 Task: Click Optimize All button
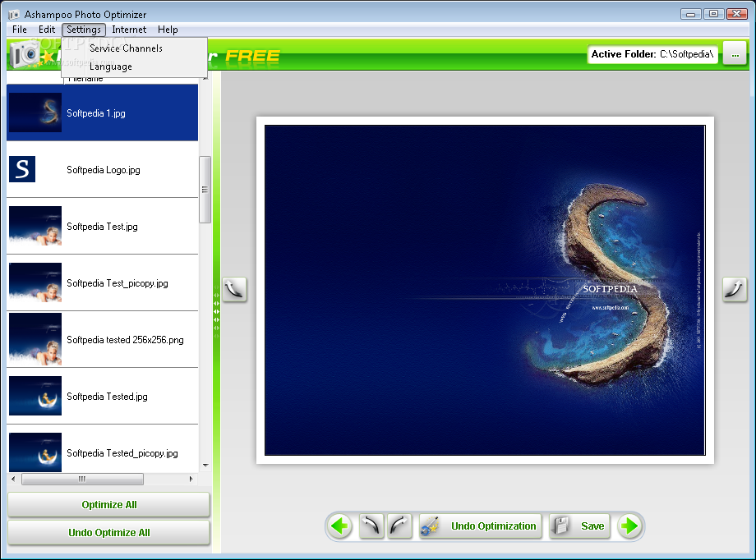[x=109, y=505]
